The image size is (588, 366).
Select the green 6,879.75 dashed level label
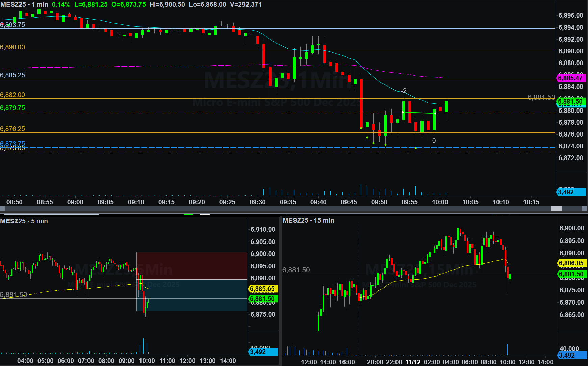pyautogui.click(x=12, y=108)
